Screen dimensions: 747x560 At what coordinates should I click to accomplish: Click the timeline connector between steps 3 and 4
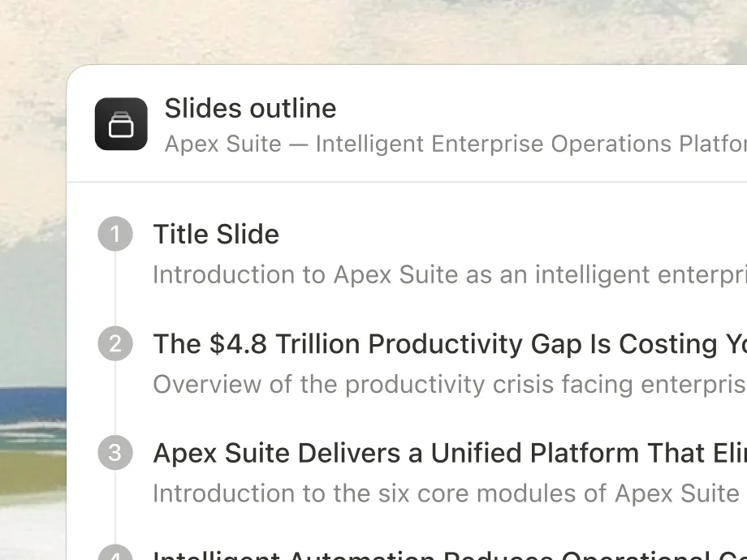click(115, 507)
